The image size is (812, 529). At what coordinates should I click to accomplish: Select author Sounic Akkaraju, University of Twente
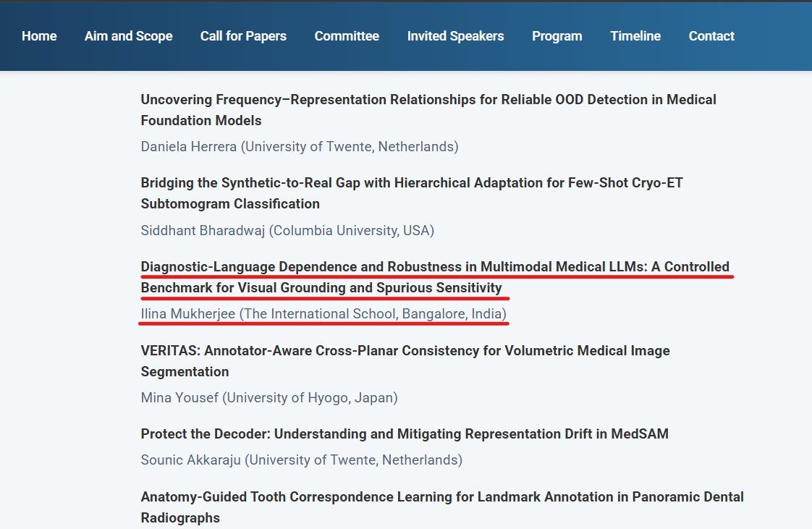pyautogui.click(x=301, y=460)
